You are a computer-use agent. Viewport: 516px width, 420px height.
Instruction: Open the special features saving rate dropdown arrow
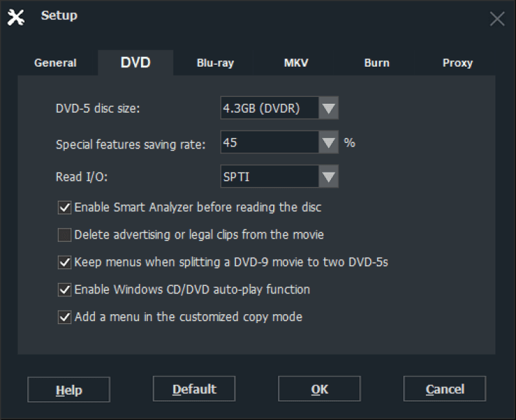(x=329, y=143)
